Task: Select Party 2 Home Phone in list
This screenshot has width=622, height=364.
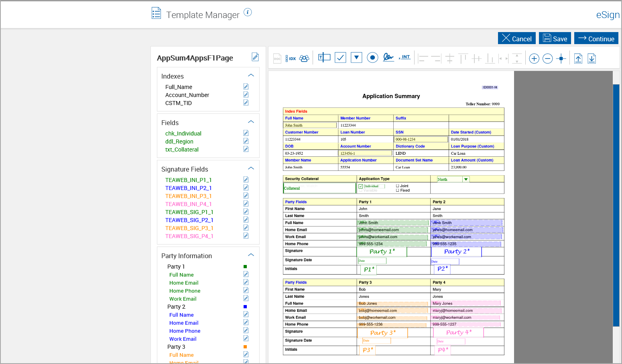Action: click(185, 331)
